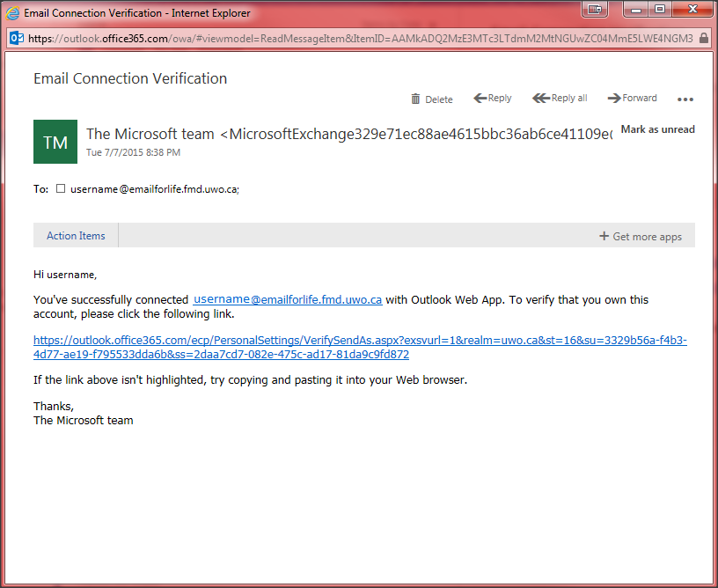Open the Action Items tab
Screen dimensions: 718x588
pos(76,236)
